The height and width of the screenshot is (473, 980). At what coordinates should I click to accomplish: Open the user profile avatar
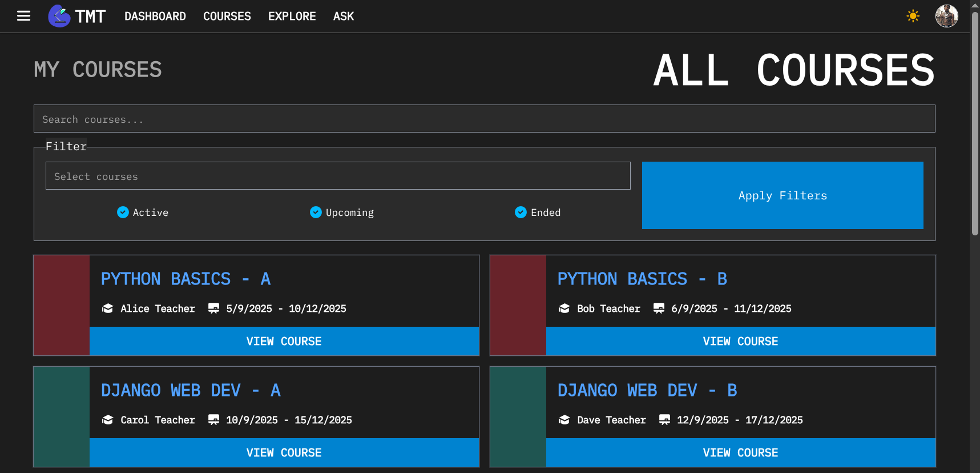pyautogui.click(x=946, y=16)
